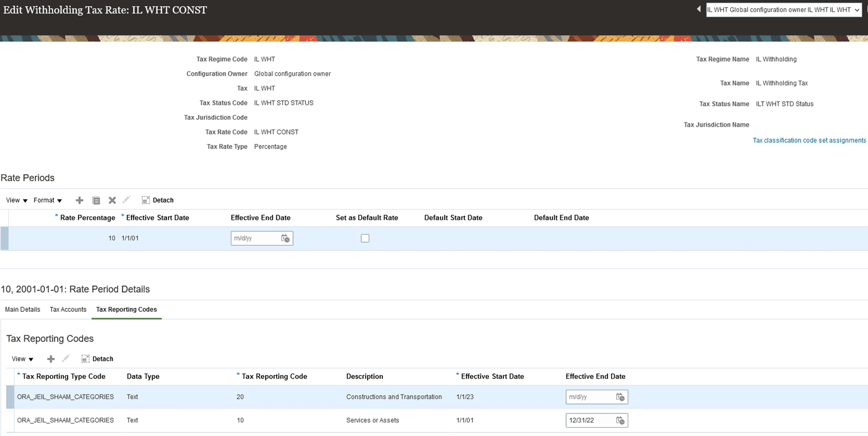868x436 pixels.
Task: Select the Duplicate icon in Rate Periods toolbar
Action: coord(96,200)
